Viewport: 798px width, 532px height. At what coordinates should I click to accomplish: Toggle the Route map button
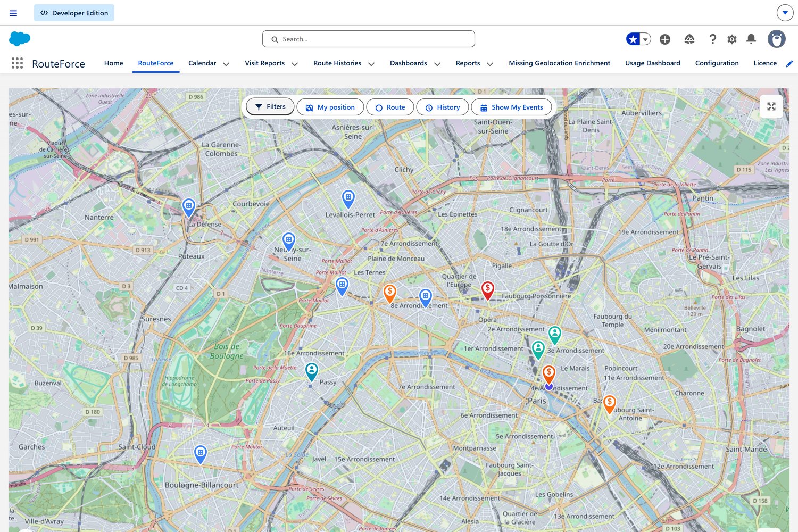(x=390, y=107)
